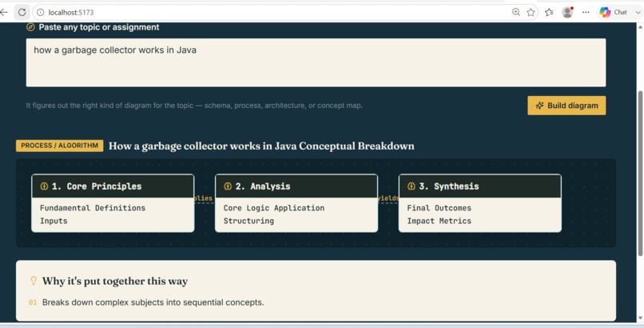Image resolution: width=644 pixels, height=328 pixels.
Task: Click the Structuring row in Analysis
Action: click(248, 221)
